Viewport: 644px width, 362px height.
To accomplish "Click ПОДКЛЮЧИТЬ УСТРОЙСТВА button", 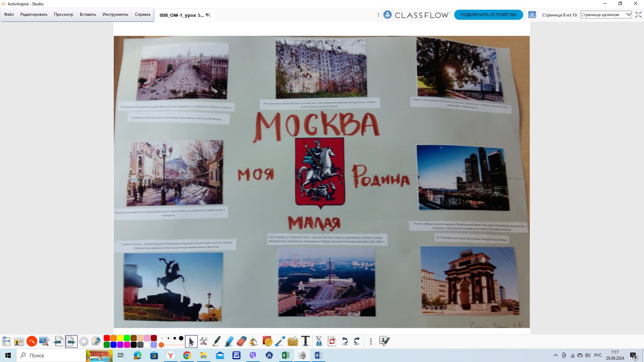I will (488, 15).
